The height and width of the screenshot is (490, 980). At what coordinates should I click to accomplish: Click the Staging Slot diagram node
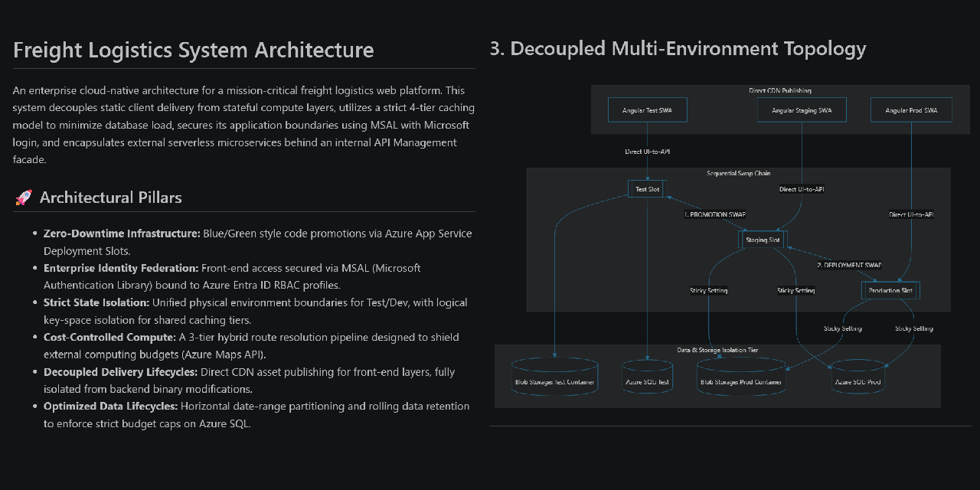coord(763,240)
